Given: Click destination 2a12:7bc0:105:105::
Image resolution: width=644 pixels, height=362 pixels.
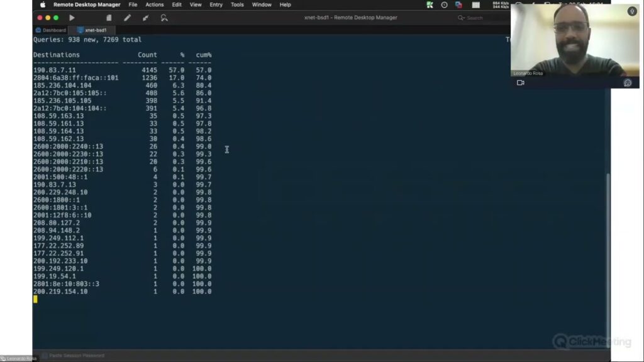Looking at the screenshot, I should tap(70, 93).
